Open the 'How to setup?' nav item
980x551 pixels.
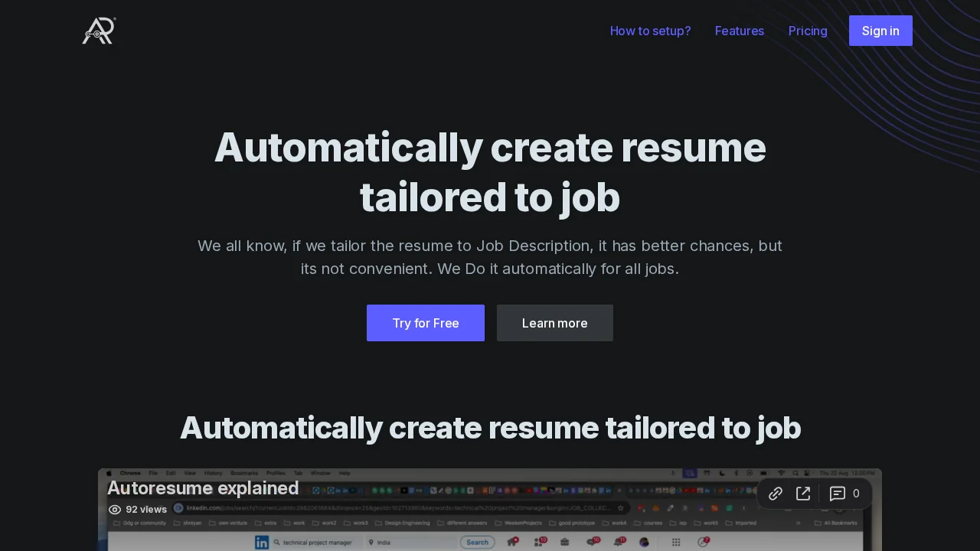[650, 31]
